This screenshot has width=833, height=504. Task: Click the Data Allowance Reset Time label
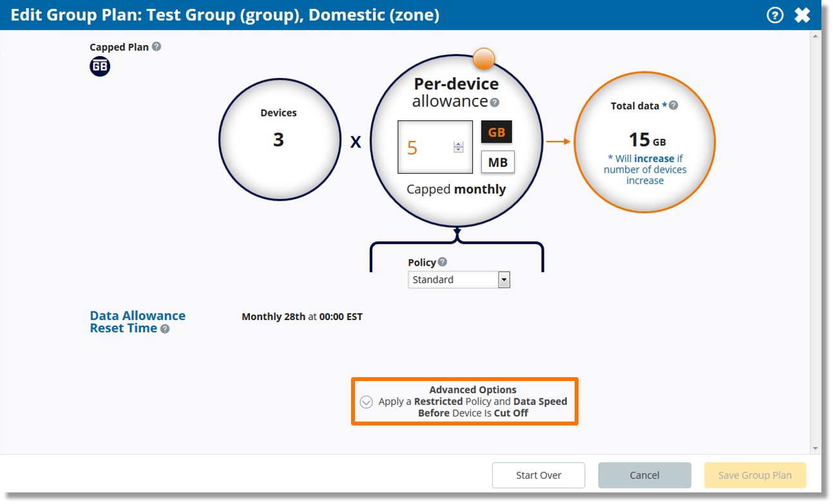click(x=137, y=322)
